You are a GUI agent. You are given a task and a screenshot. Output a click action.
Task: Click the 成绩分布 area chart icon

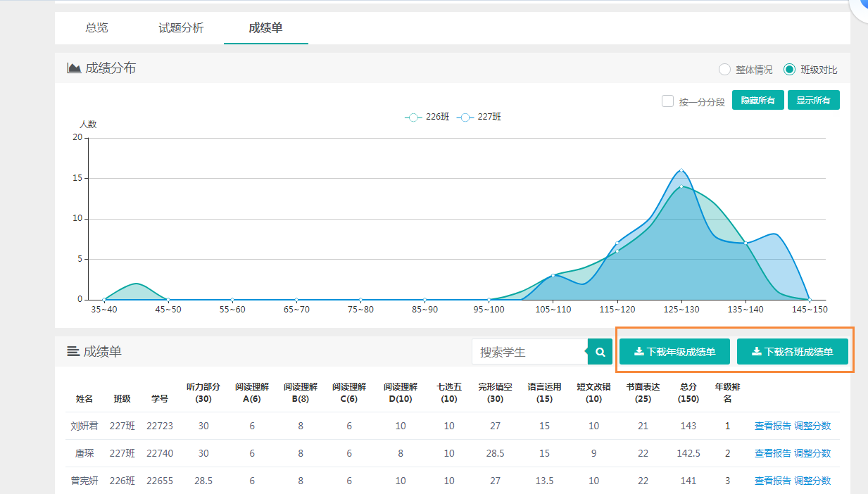click(x=74, y=68)
